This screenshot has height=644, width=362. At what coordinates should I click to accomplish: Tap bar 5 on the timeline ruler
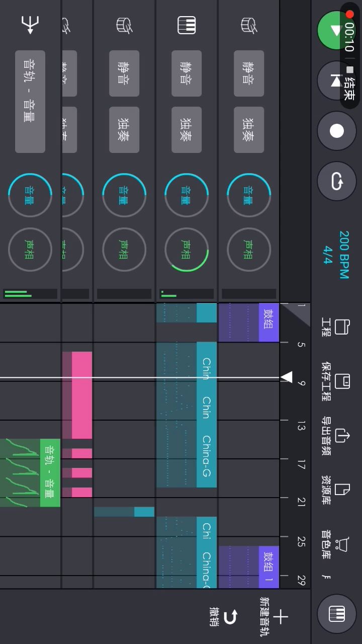click(x=301, y=345)
